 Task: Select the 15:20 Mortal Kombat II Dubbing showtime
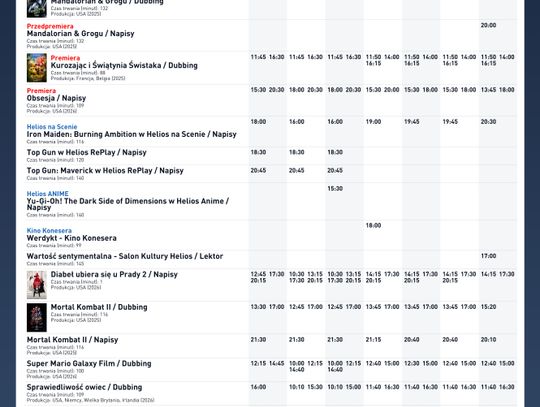pos(488,307)
